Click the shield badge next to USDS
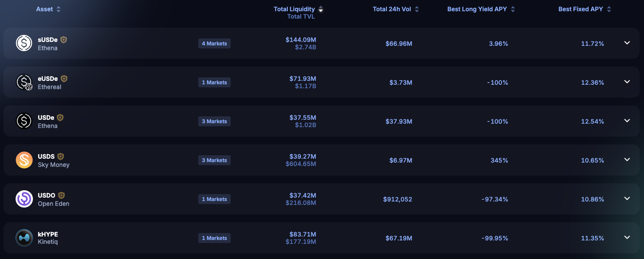This screenshot has width=644, height=259. tap(61, 157)
